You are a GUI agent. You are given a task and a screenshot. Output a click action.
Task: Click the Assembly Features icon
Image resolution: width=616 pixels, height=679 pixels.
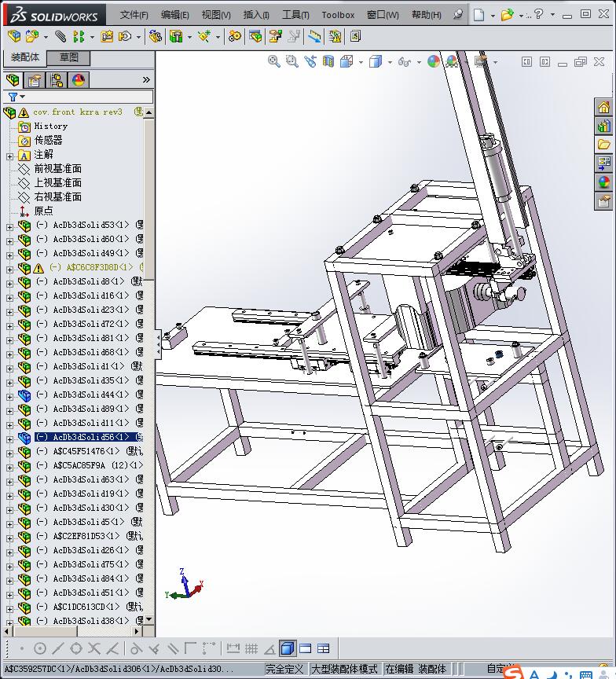click(176, 36)
